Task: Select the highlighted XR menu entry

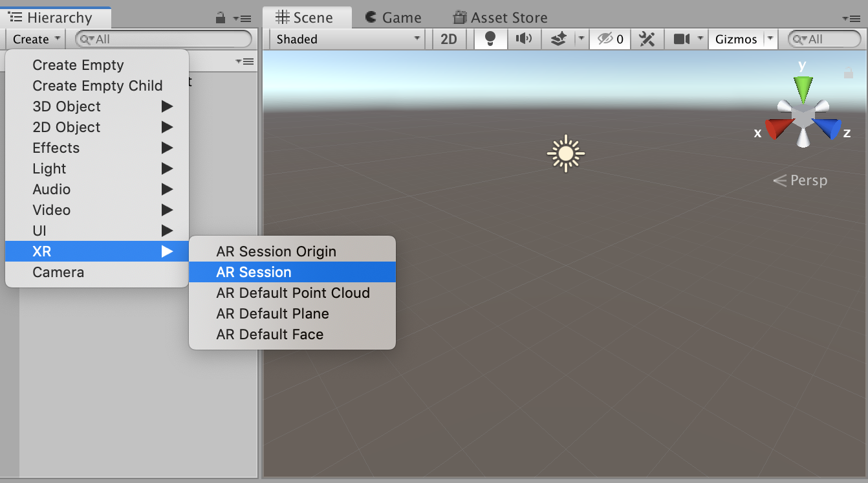Action: click(x=97, y=251)
